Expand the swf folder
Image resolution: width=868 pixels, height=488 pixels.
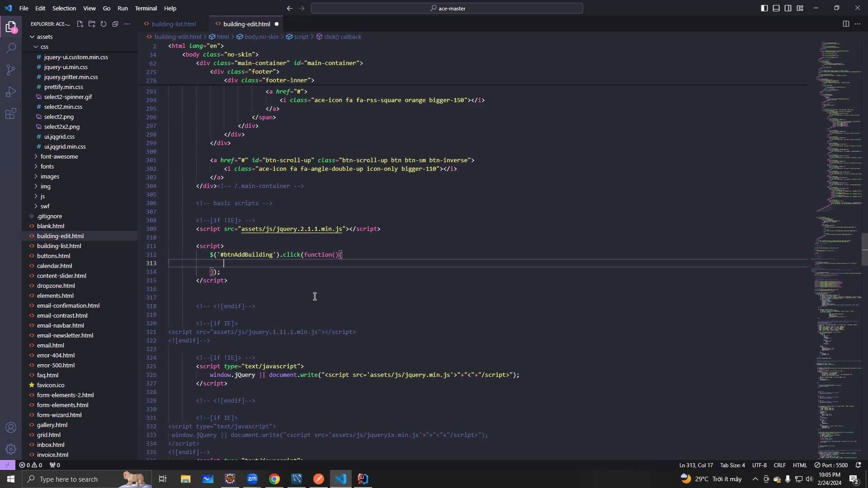click(45, 206)
